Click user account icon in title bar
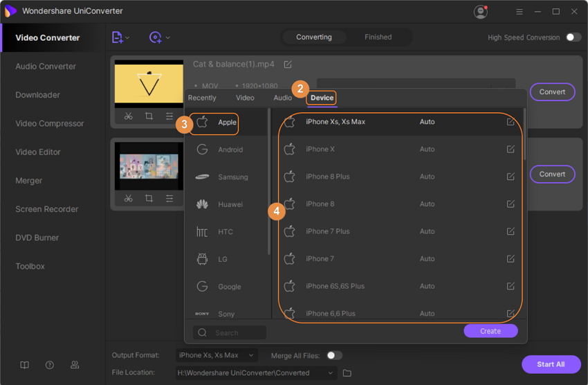This screenshot has width=588, height=385. pyautogui.click(x=480, y=12)
